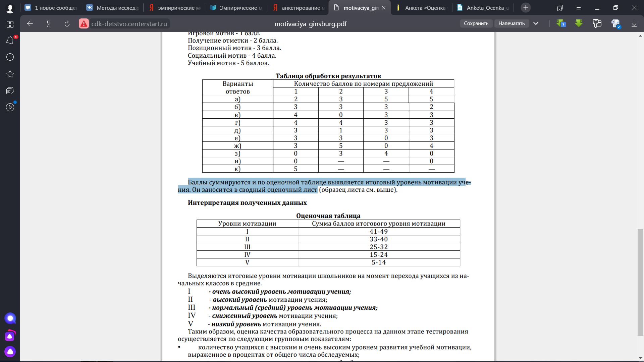The height and width of the screenshot is (362, 644).
Task: Open the purple app icon with pink ring
Action: tap(10, 336)
